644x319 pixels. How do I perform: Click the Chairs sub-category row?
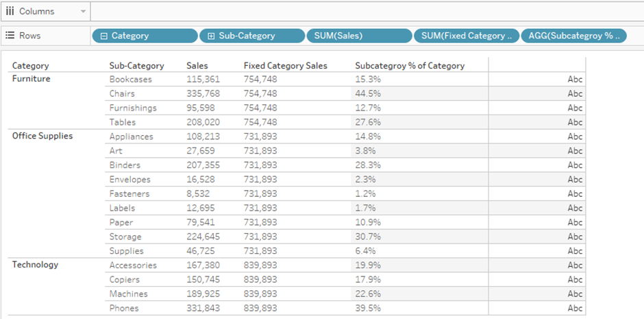[122, 93]
